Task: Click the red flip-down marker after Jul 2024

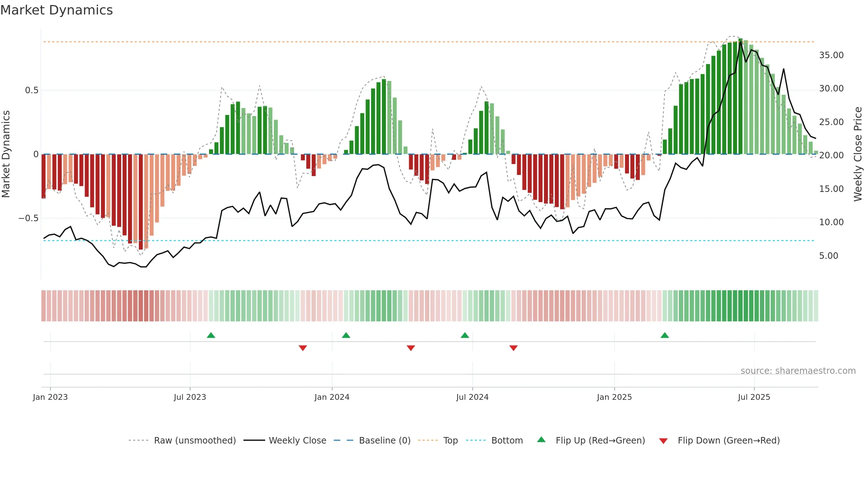Action: pyautogui.click(x=514, y=348)
